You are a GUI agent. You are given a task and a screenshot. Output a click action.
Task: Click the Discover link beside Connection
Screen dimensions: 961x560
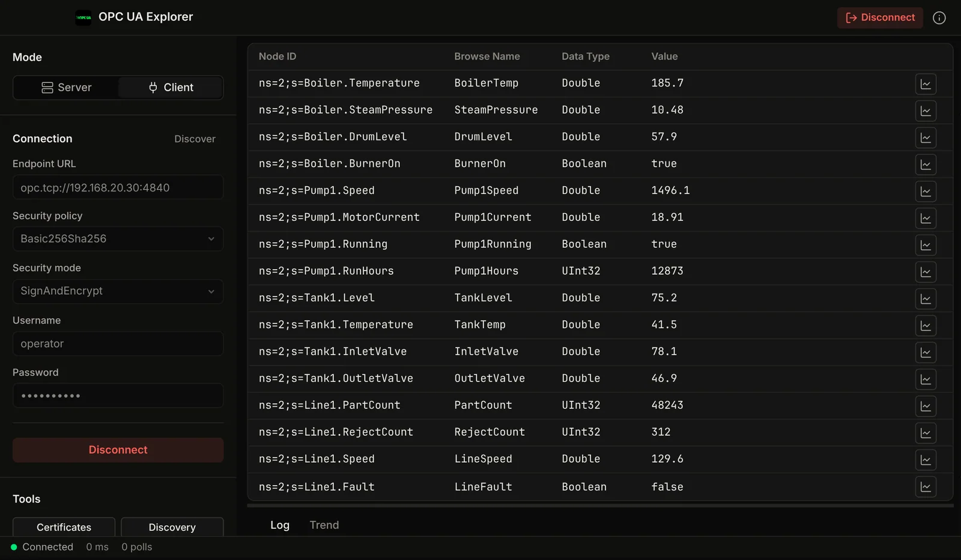pos(195,139)
